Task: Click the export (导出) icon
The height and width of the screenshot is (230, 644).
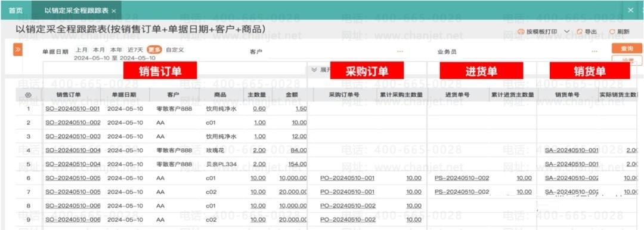Action: coord(580,32)
